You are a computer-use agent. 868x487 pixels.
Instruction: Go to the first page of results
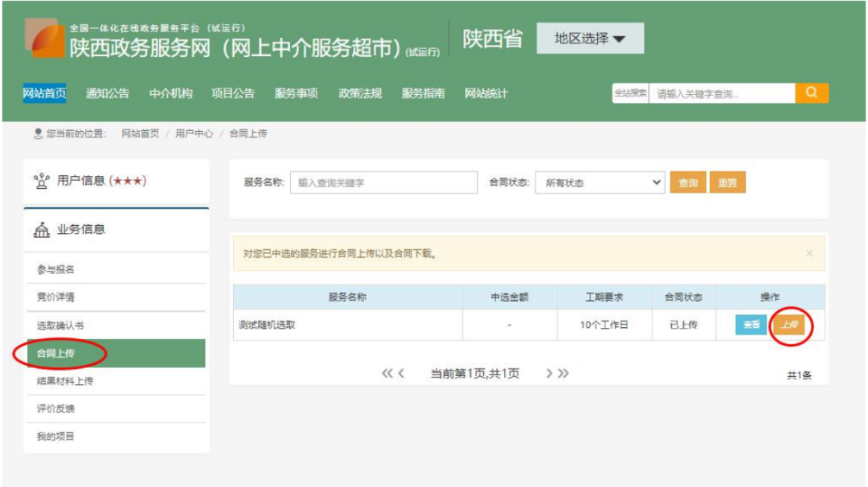(387, 374)
